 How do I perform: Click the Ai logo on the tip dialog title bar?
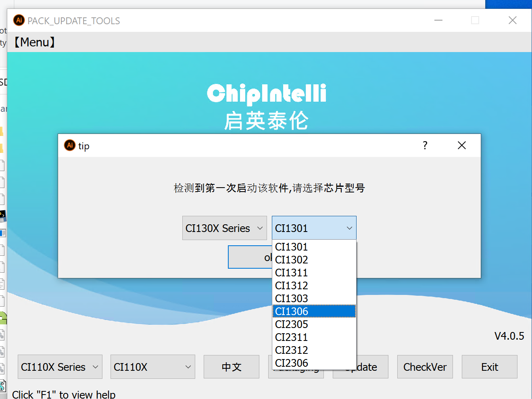point(69,145)
